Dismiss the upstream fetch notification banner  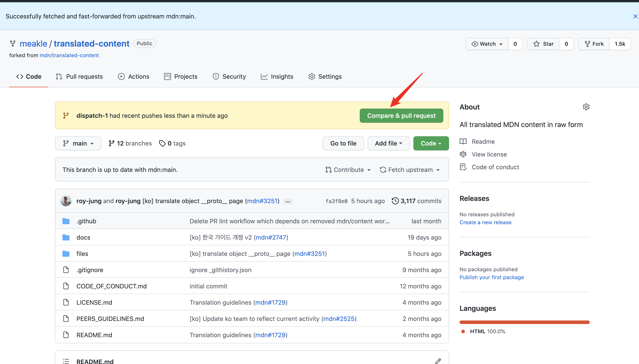[x=635, y=16]
